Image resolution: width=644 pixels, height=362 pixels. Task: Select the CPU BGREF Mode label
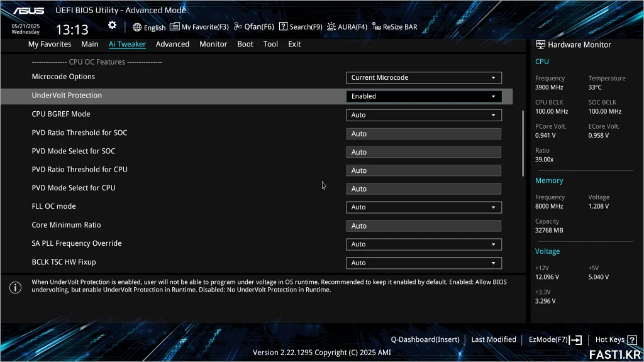[61, 114]
